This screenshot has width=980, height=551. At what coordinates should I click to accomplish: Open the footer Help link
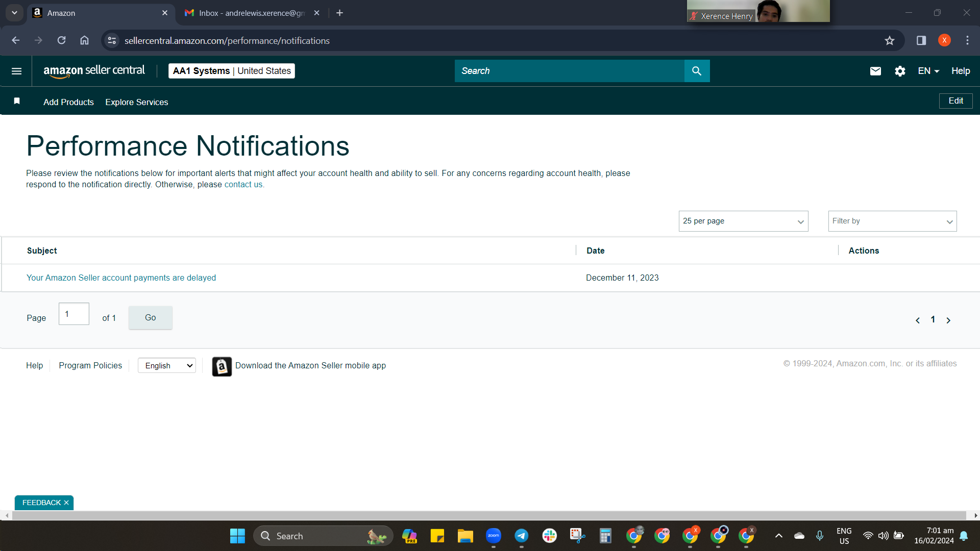pos(35,365)
